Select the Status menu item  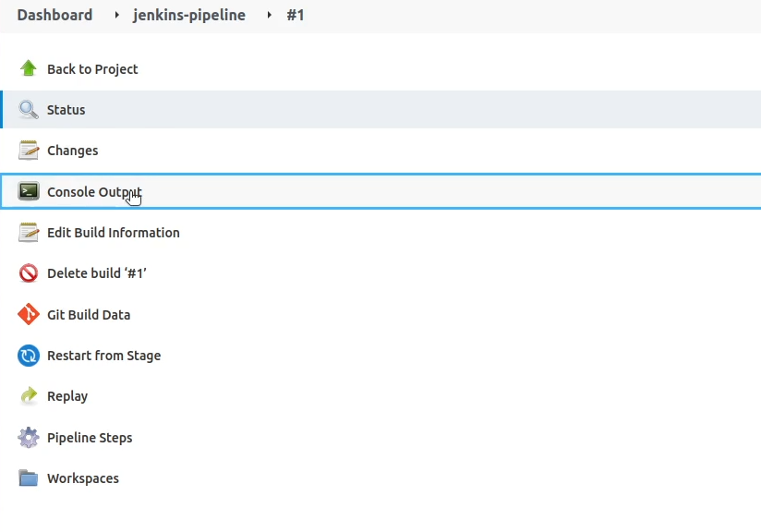66,110
